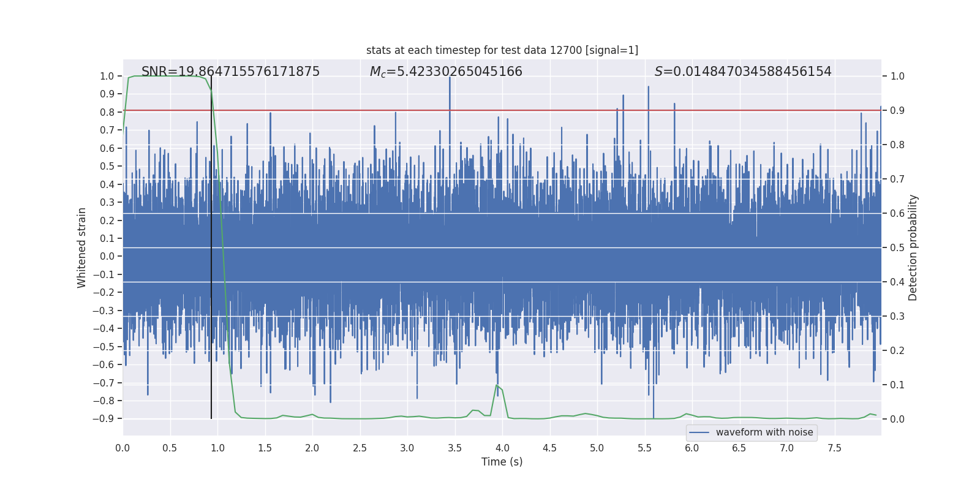
Task: Click the 'waveform with noise' legend label
Action: [764, 432]
